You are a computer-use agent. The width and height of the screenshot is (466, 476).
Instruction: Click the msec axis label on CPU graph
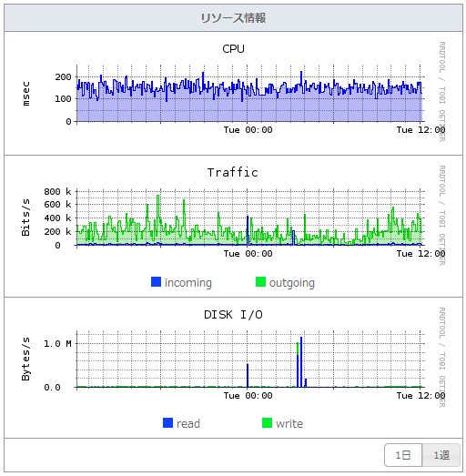click(x=26, y=93)
